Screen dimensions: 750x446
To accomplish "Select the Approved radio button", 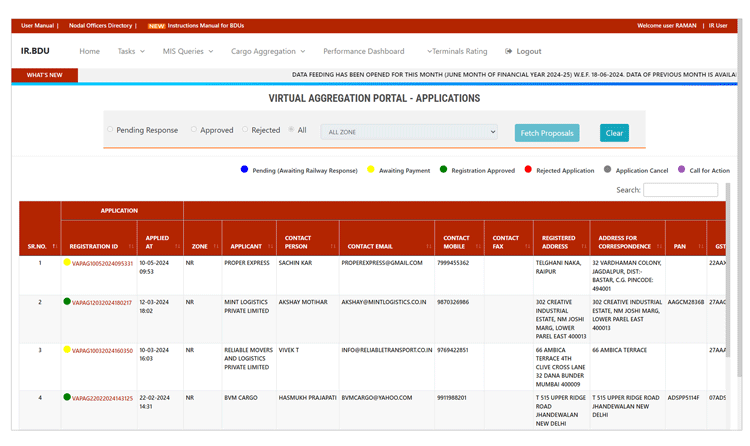I will [194, 129].
